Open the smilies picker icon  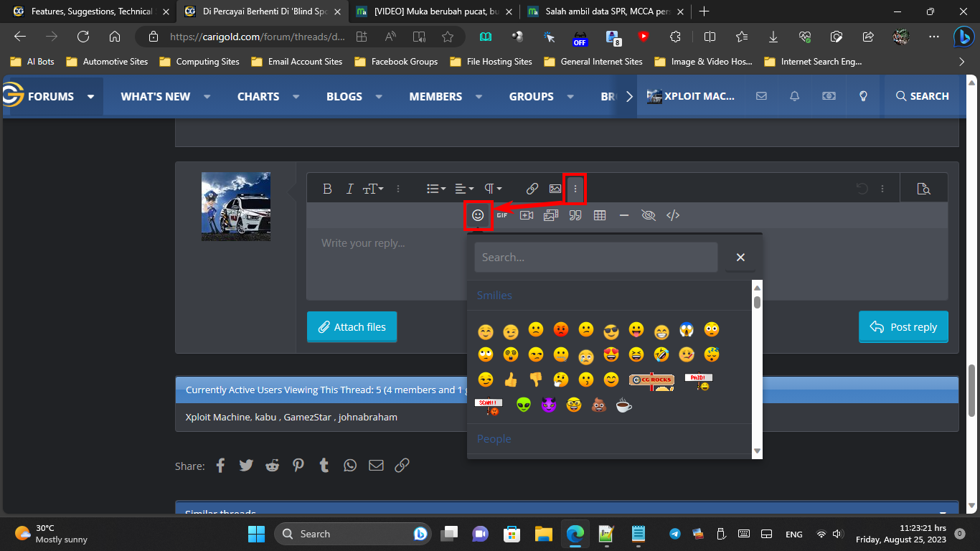click(478, 215)
